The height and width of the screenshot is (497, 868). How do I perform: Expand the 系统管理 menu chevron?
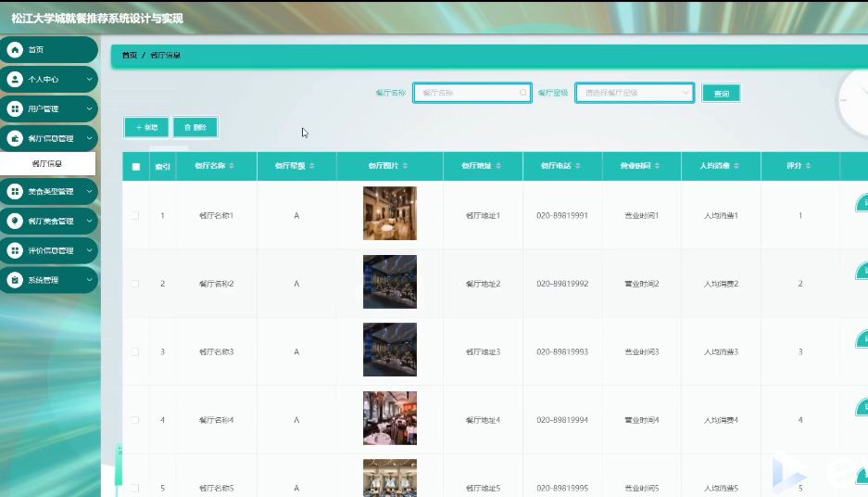pyautogui.click(x=89, y=280)
